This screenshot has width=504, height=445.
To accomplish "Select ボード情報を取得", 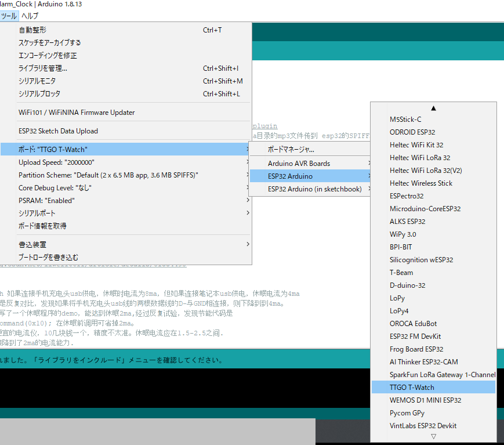I will click(126, 226).
